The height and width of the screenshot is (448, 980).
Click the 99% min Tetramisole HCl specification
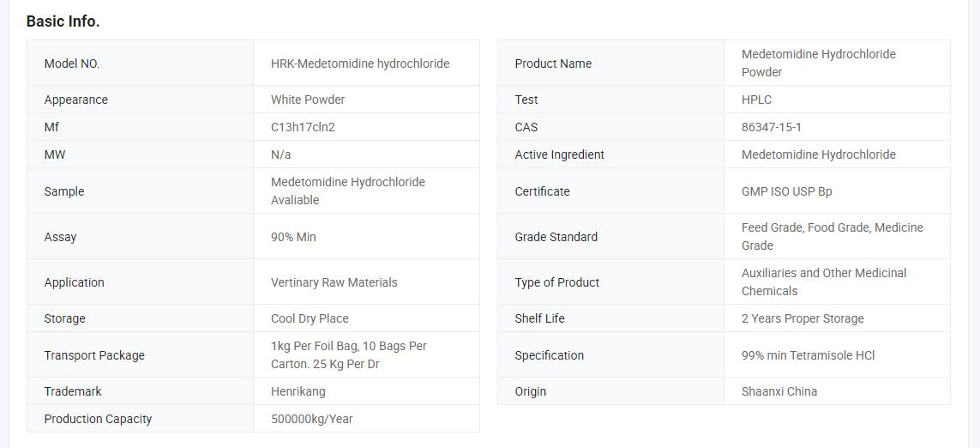coord(808,355)
